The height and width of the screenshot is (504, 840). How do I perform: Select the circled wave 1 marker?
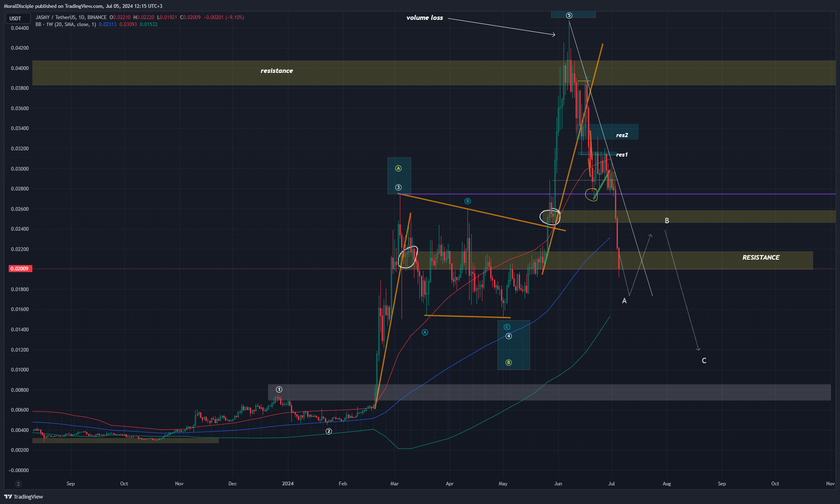[279, 389]
